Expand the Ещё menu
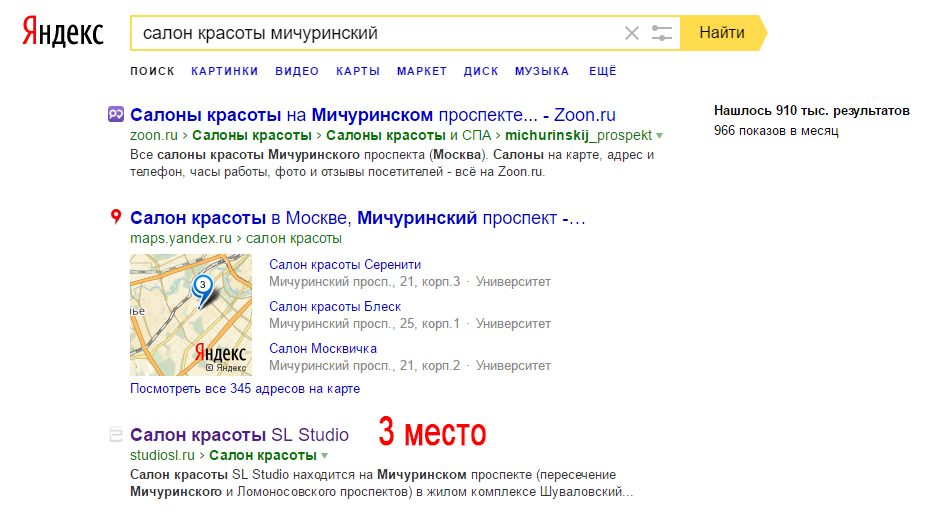Screen dimensions: 928x522 [x=602, y=71]
